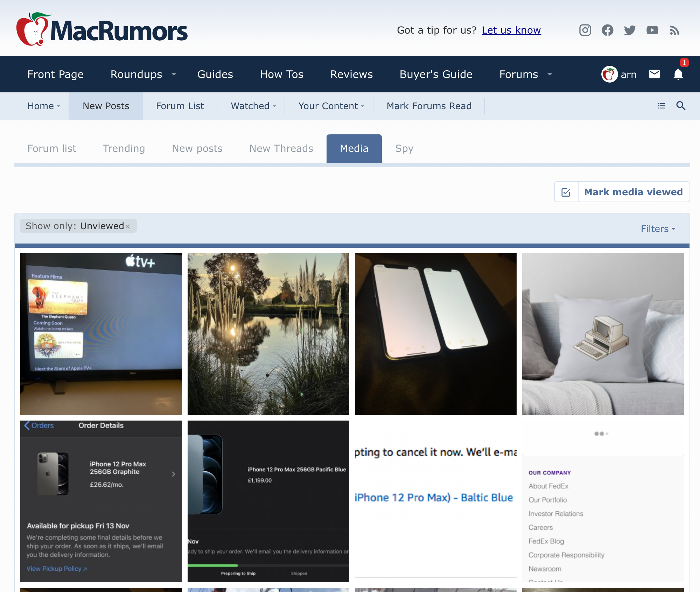The height and width of the screenshot is (592, 700).
Task: Click the YouTube icon
Action: 652,30
